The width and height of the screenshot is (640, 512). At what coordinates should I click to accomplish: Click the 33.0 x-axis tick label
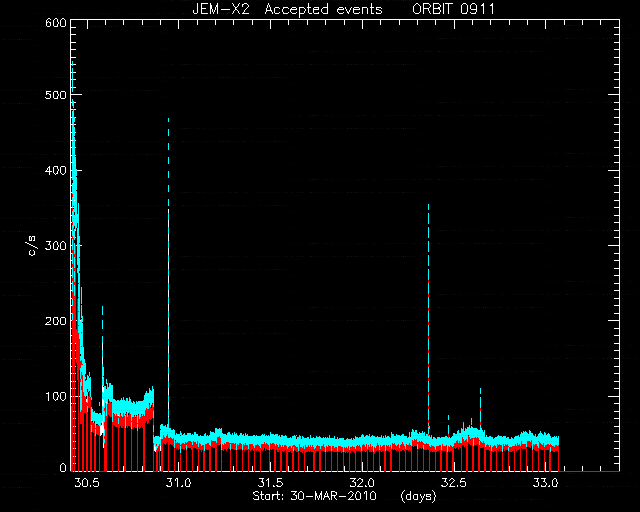[x=546, y=483]
